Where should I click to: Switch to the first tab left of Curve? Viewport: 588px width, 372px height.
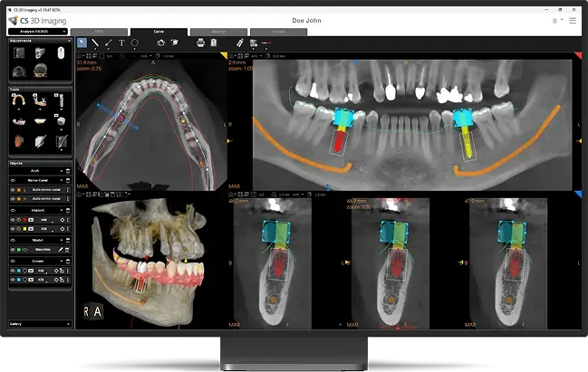click(99, 32)
